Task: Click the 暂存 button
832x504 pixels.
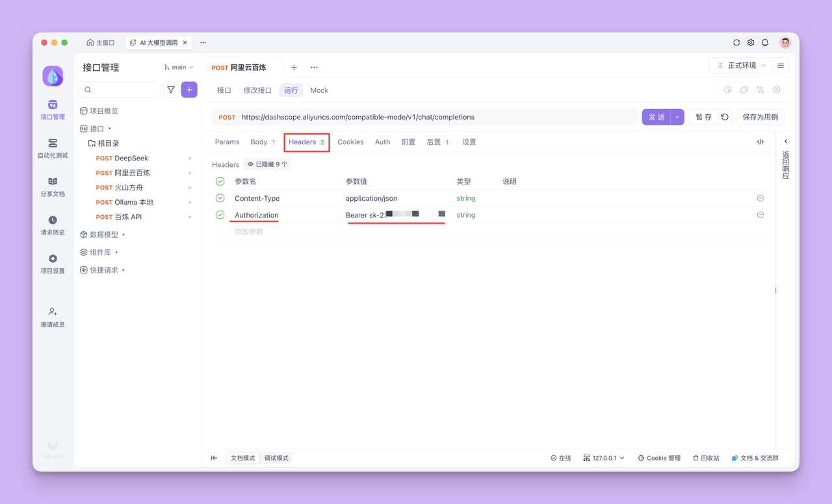Action: [703, 117]
